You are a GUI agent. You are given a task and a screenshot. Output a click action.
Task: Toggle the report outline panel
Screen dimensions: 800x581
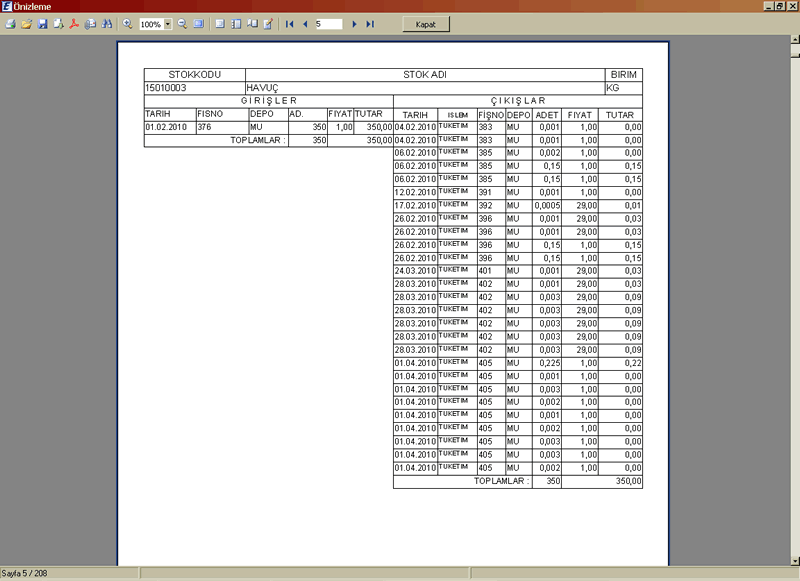click(x=220, y=23)
